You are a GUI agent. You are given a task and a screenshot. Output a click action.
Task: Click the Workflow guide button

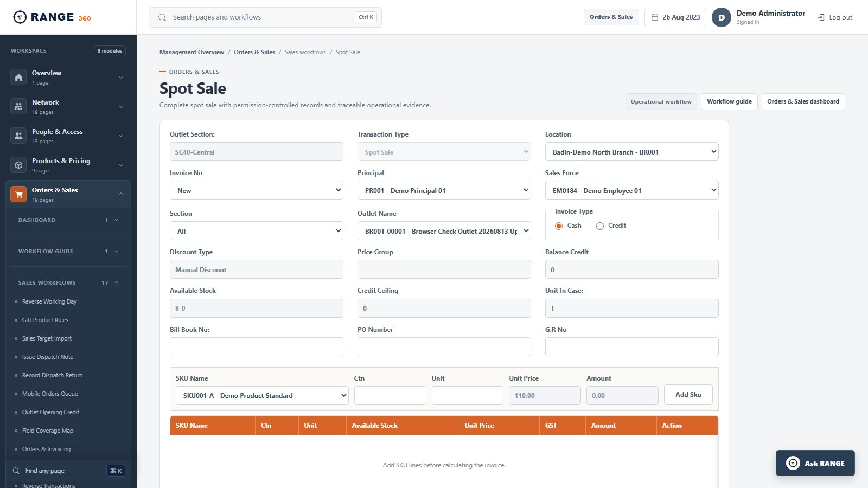[x=729, y=101]
